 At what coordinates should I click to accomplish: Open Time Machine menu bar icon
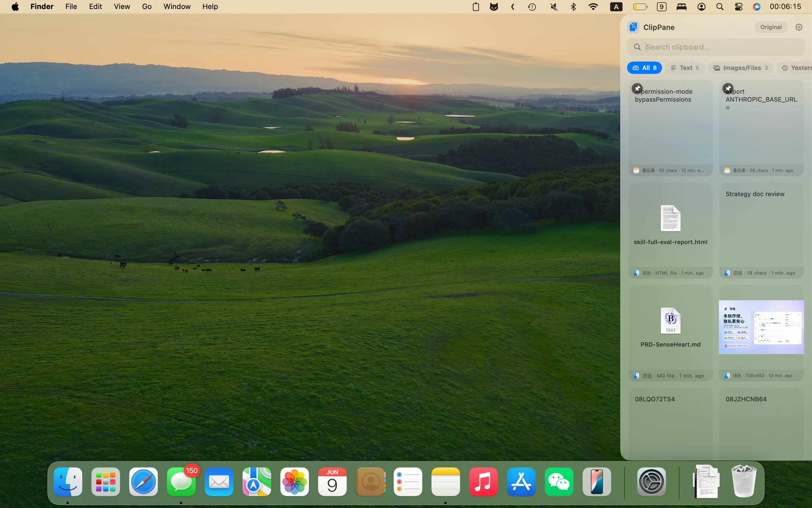[x=532, y=7]
